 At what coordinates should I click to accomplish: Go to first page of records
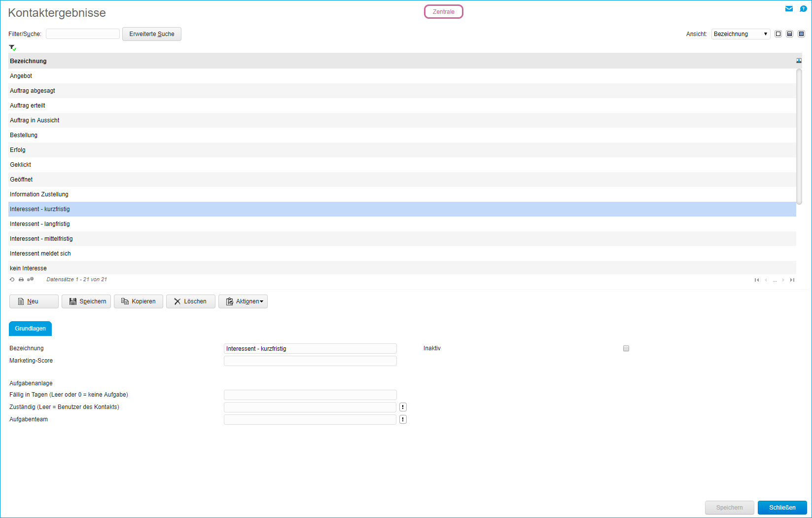pos(757,280)
